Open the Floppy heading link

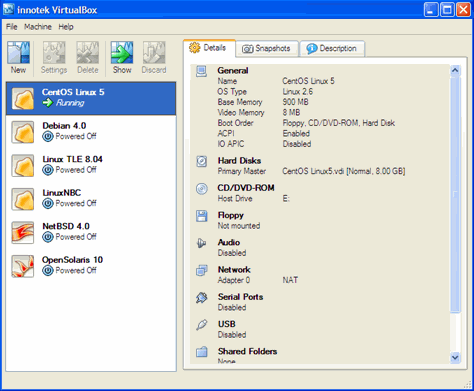point(231,215)
